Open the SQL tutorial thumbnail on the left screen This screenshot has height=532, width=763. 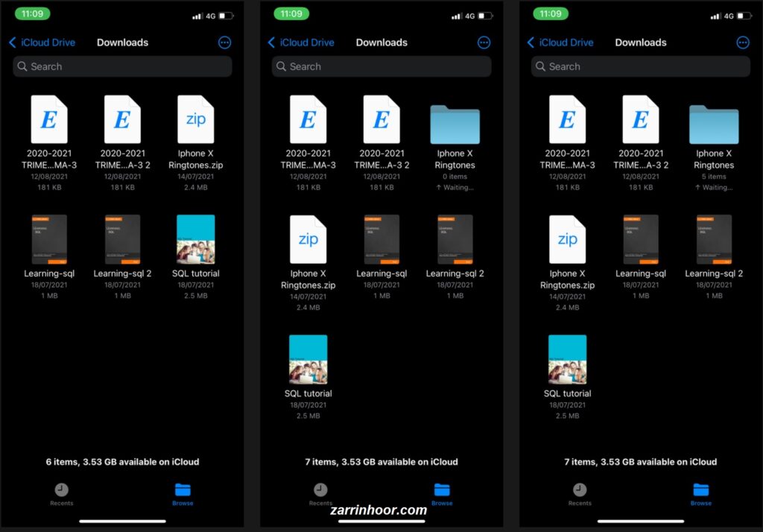(195, 239)
